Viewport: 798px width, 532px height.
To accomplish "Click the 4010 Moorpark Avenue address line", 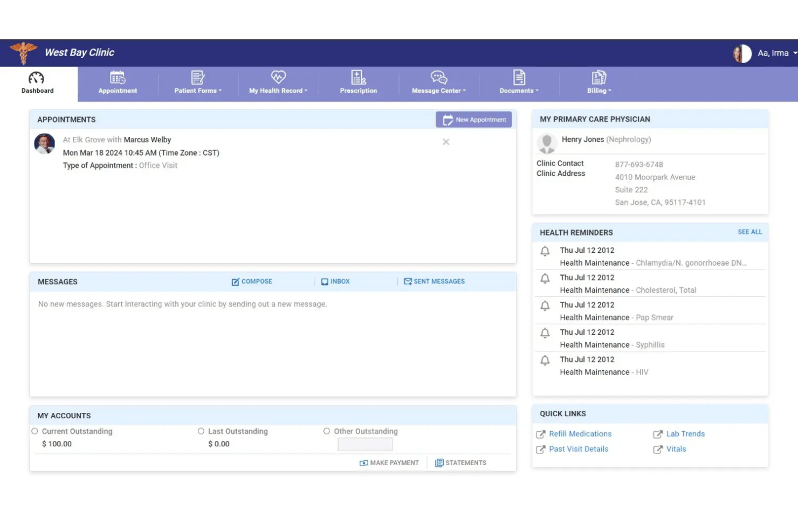I will tap(655, 177).
